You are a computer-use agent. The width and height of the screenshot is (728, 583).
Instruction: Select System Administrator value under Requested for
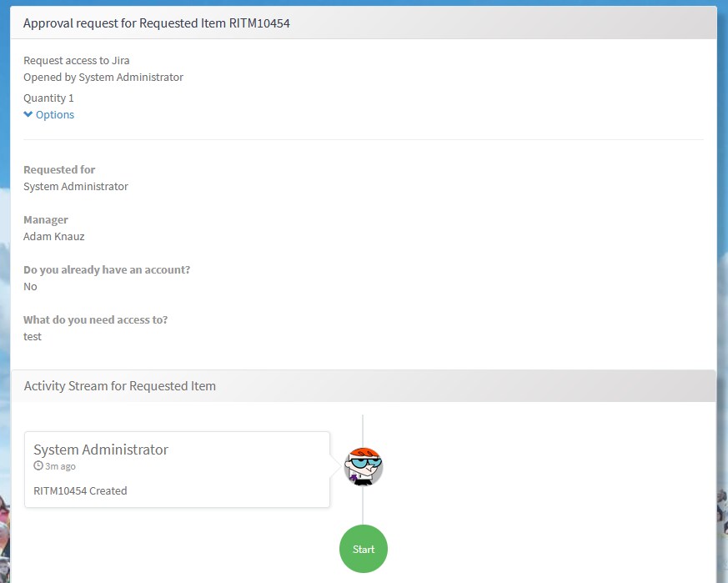pyautogui.click(x=76, y=186)
